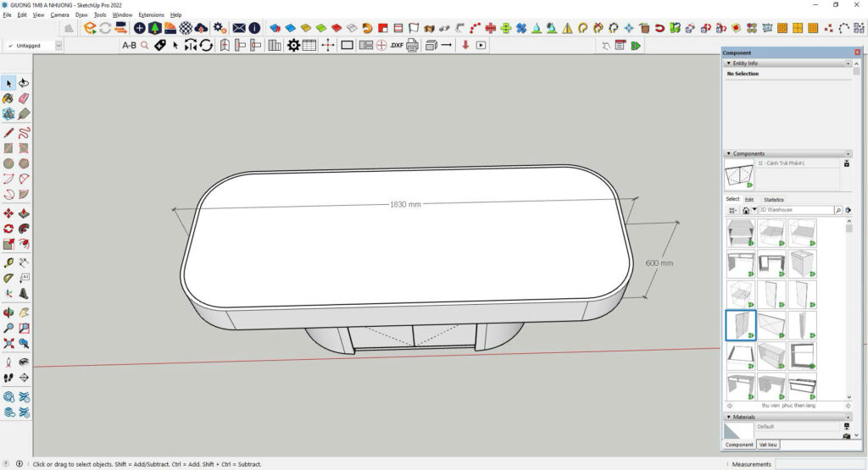The height and width of the screenshot is (470, 868).
Task: Close the Component tray panel
Action: (x=857, y=53)
